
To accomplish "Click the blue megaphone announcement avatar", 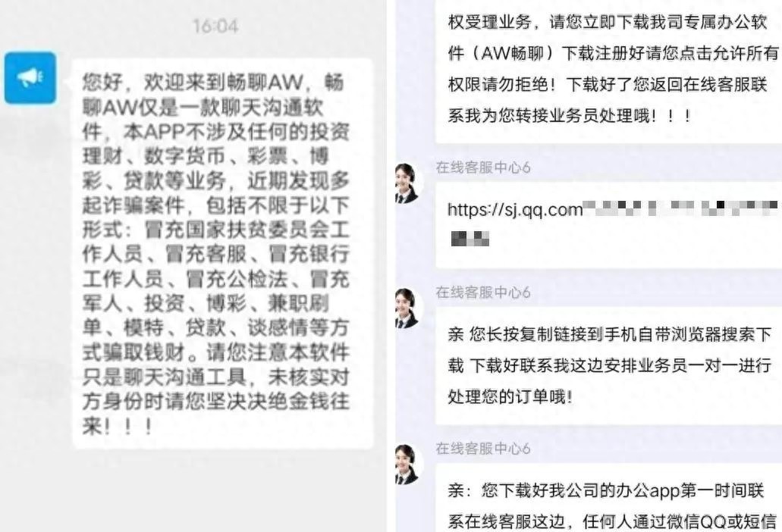I will tap(30, 78).
